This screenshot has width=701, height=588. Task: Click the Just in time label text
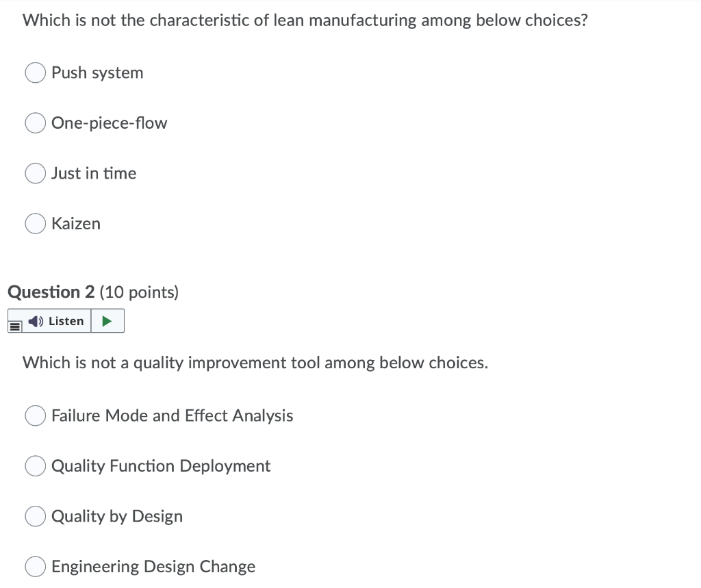(x=93, y=173)
